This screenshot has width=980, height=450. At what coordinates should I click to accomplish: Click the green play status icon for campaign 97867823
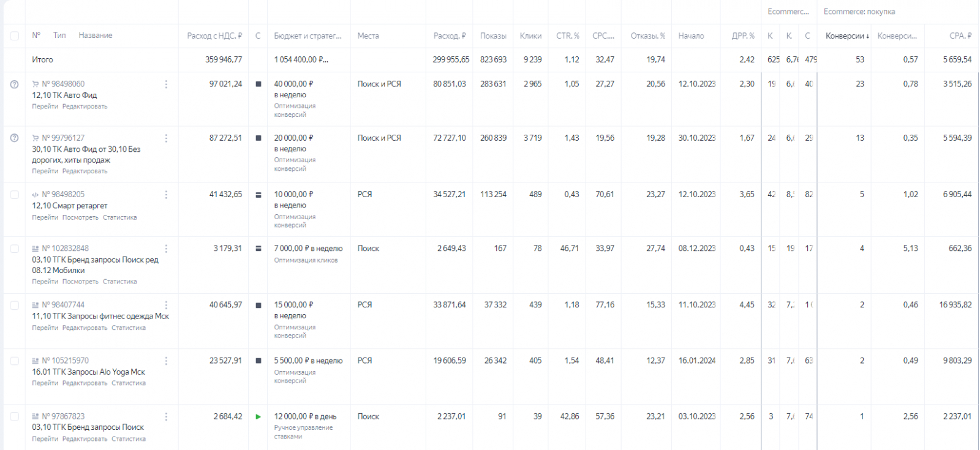258,417
